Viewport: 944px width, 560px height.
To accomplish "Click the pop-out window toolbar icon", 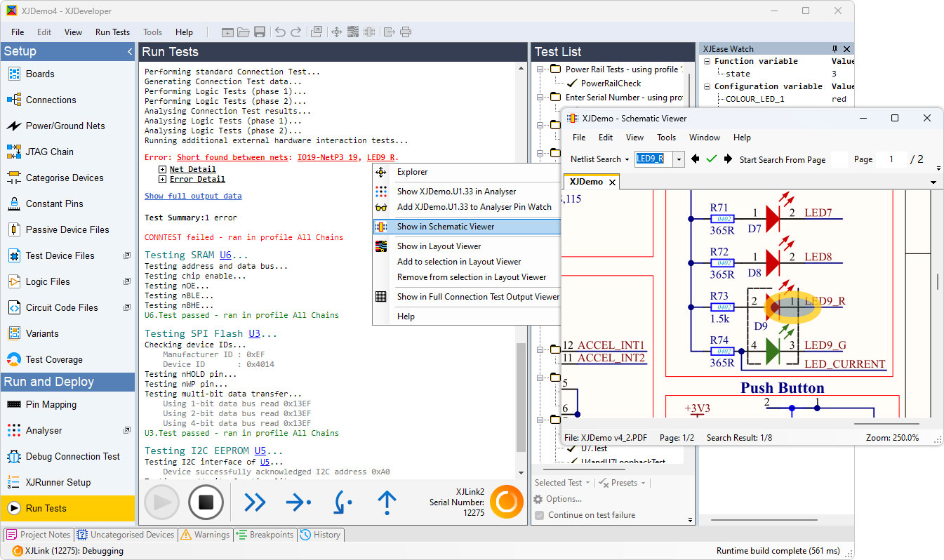I will coord(317,32).
